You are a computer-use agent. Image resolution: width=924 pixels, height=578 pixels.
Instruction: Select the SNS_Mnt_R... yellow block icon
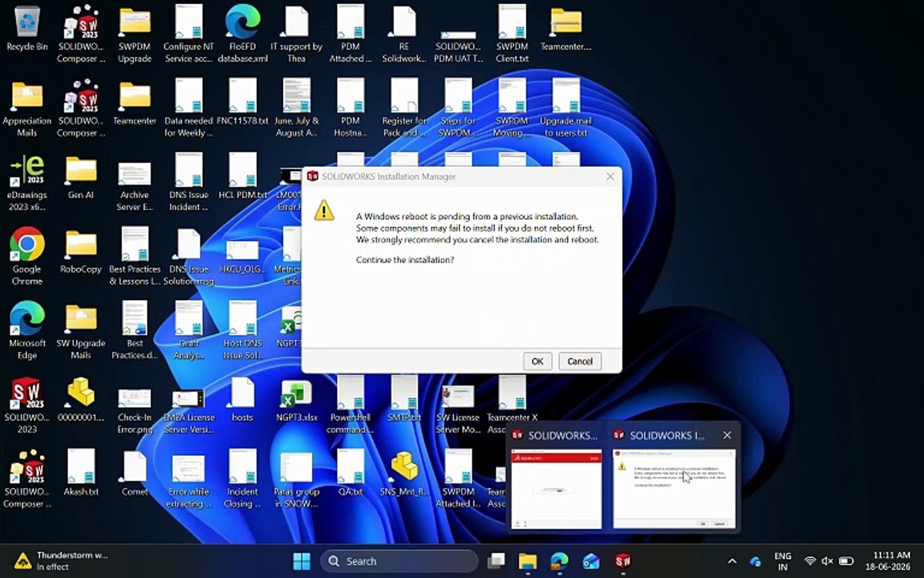coord(404,474)
